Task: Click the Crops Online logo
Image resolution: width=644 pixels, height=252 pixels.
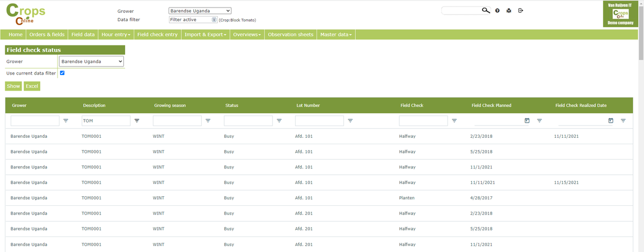Action: pyautogui.click(x=25, y=14)
